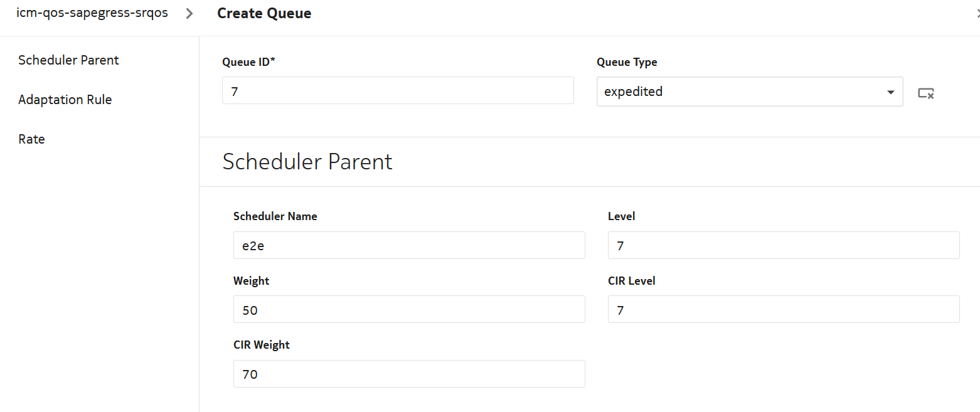
Task: Open the Queue Type dropdown arrow
Action: (890, 92)
